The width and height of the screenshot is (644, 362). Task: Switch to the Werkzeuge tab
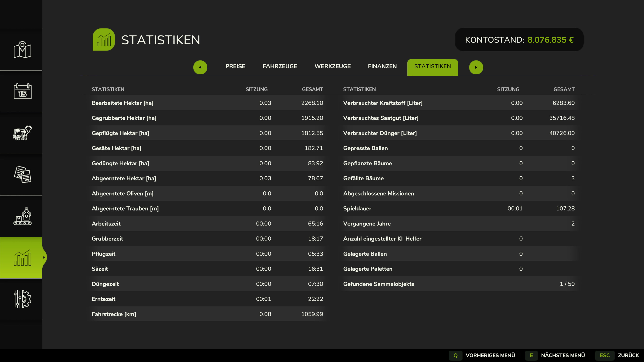[333, 66]
